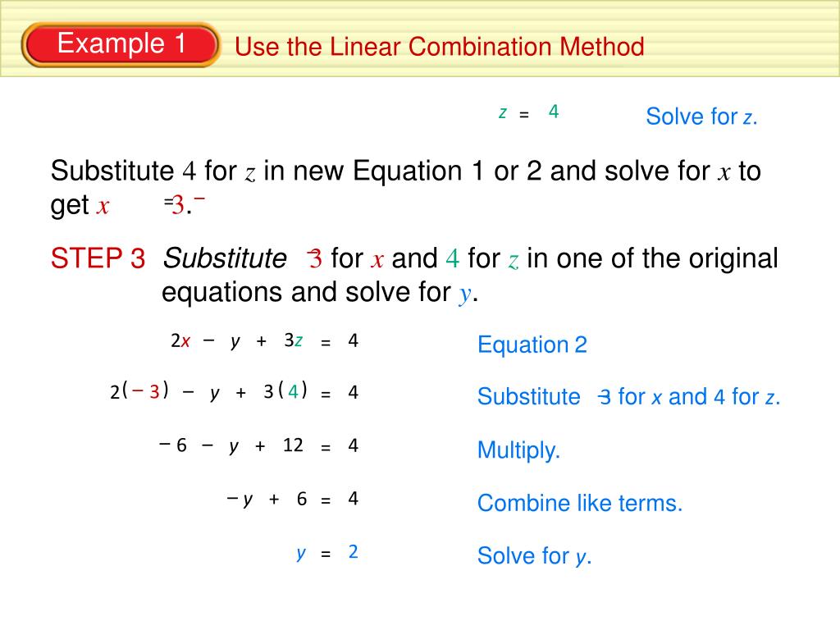Click the text Substitute 4 for z in new Equation
Image resolution: width=840 pixels, height=630 pixels.
pos(256,171)
